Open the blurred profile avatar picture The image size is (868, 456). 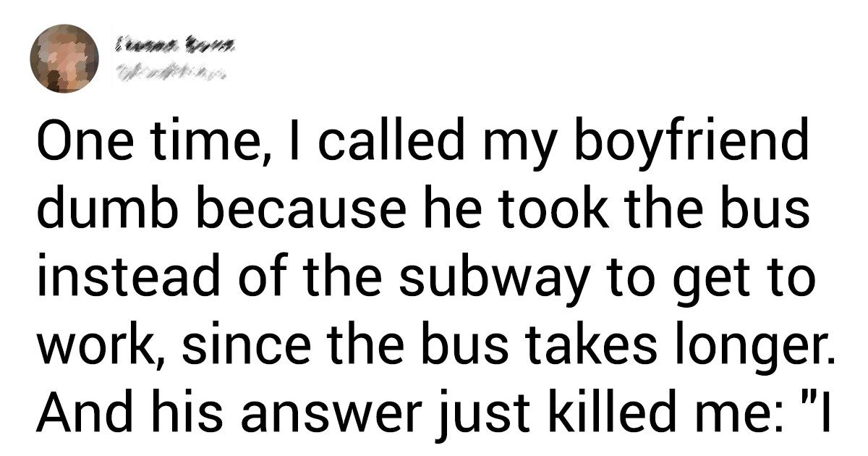click(64, 59)
